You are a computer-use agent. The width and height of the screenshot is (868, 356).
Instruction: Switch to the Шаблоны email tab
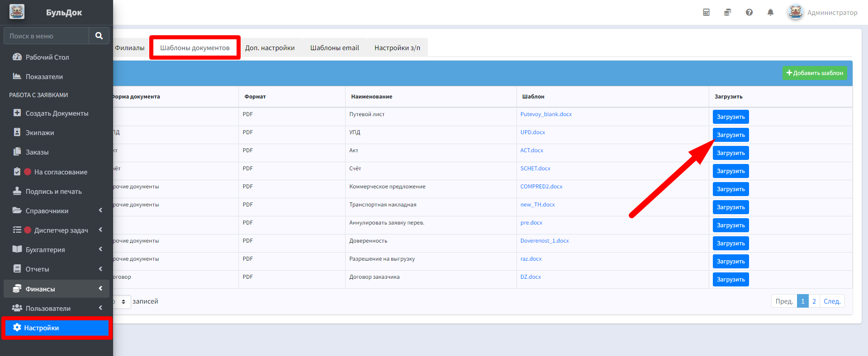pos(335,48)
